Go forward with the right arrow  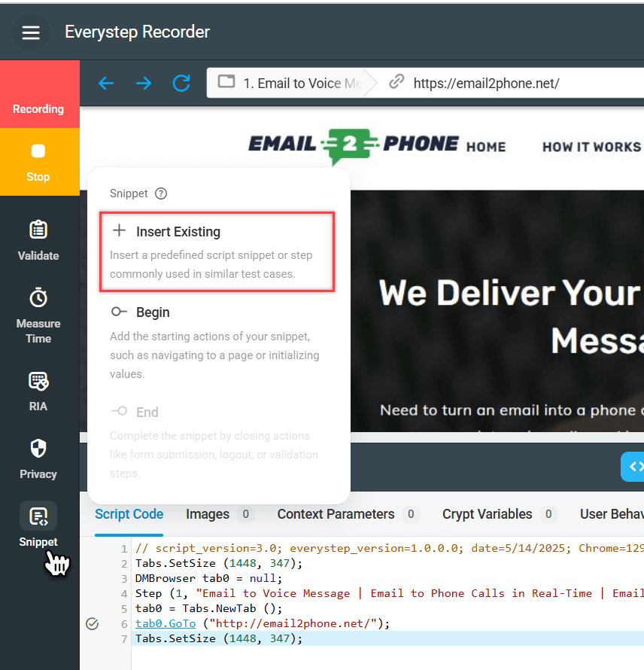144,83
